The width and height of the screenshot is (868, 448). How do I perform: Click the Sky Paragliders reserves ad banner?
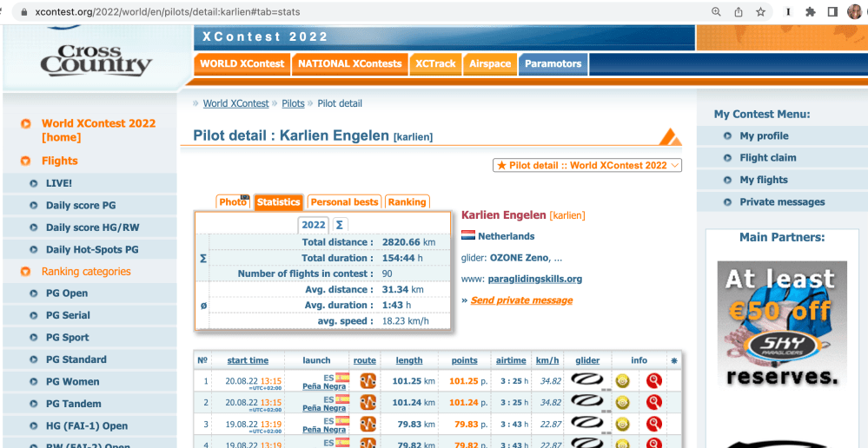coord(782,324)
